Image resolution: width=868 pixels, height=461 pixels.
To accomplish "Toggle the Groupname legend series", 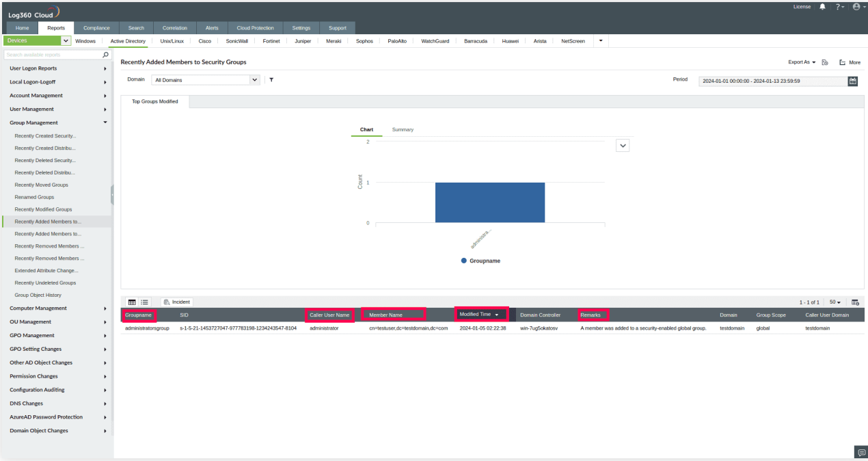I will tap(480, 261).
